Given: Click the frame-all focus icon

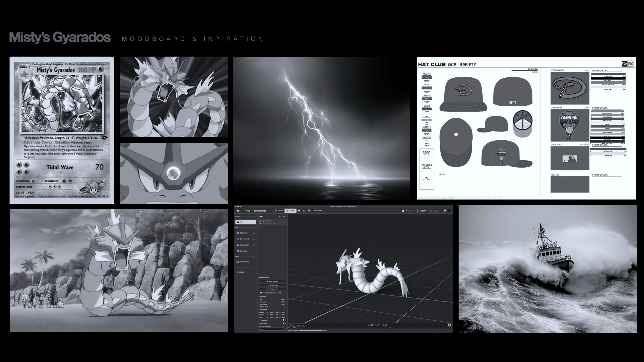Looking at the screenshot, I should (x=299, y=210).
